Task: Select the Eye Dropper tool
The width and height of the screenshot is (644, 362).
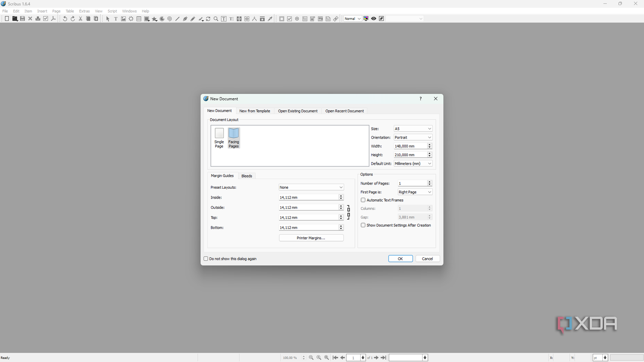Action: pyautogui.click(x=270, y=19)
